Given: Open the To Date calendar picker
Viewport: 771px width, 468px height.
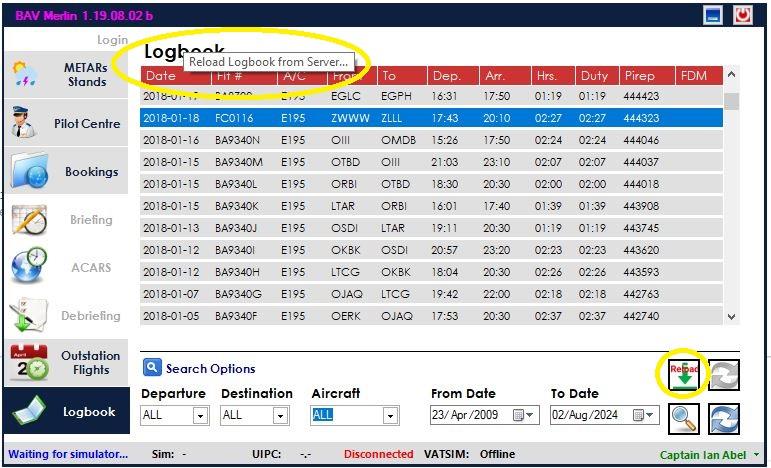Looking at the screenshot, I should [x=643, y=415].
